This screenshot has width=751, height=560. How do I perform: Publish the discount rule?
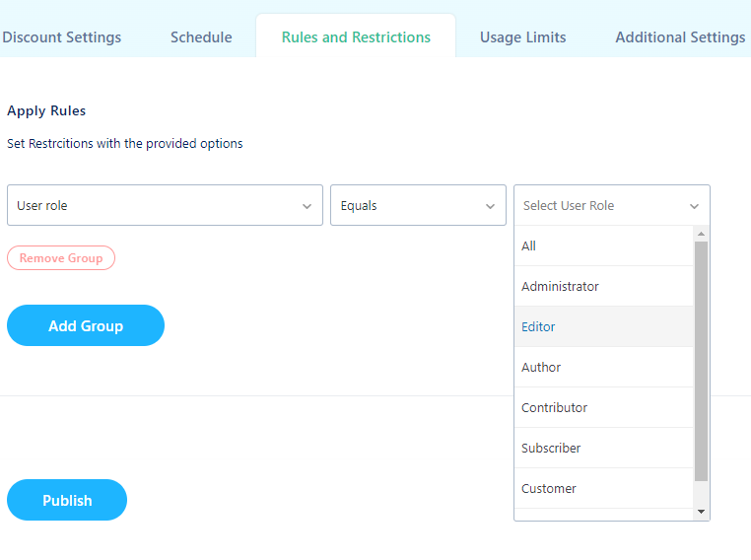click(x=67, y=500)
